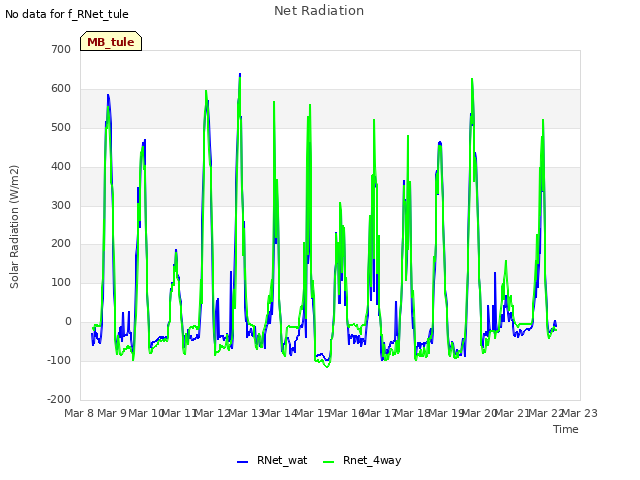Image resolution: width=640 pixels, height=480 pixels.
Task: Click the Solar Radiation (W/m2) axis title
Action: 14,227
